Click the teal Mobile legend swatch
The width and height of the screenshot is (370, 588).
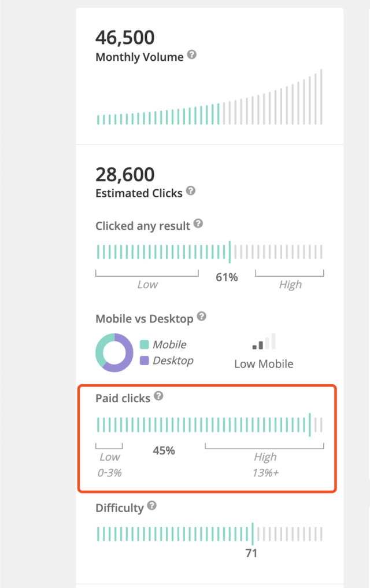[145, 345]
